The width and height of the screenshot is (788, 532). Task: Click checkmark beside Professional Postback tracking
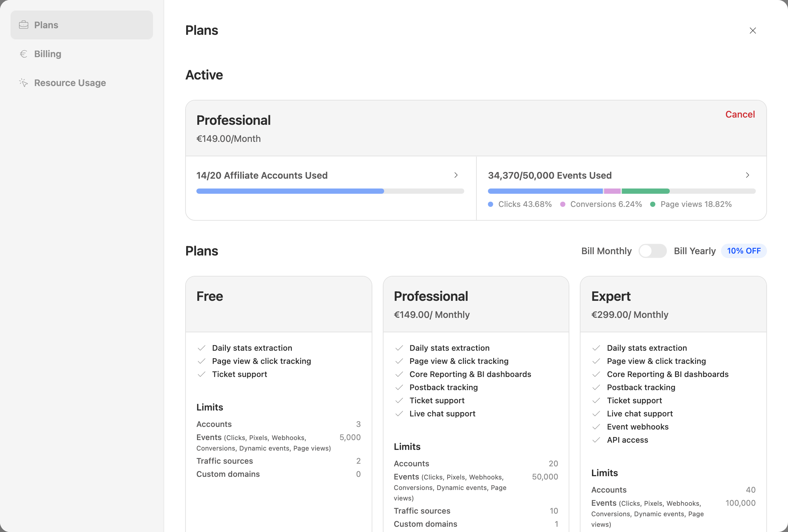pyautogui.click(x=399, y=387)
